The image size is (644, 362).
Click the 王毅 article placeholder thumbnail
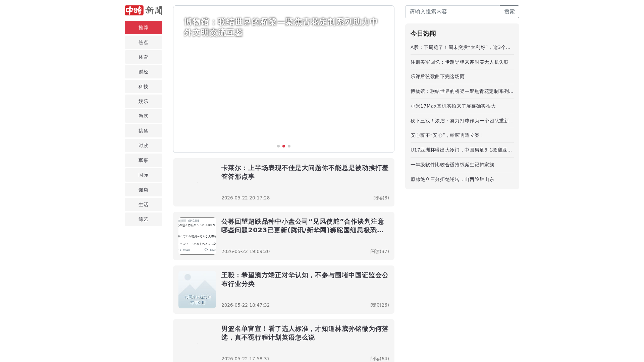coord(197,290)
